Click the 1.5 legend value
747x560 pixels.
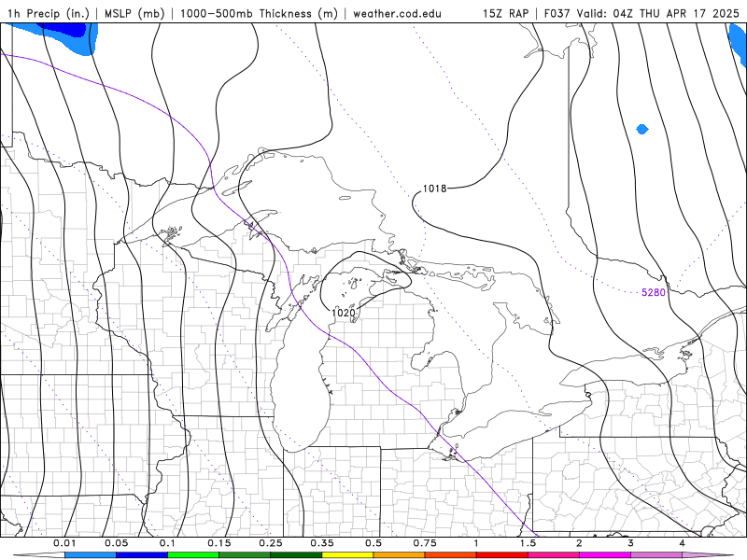pos(528,543)
